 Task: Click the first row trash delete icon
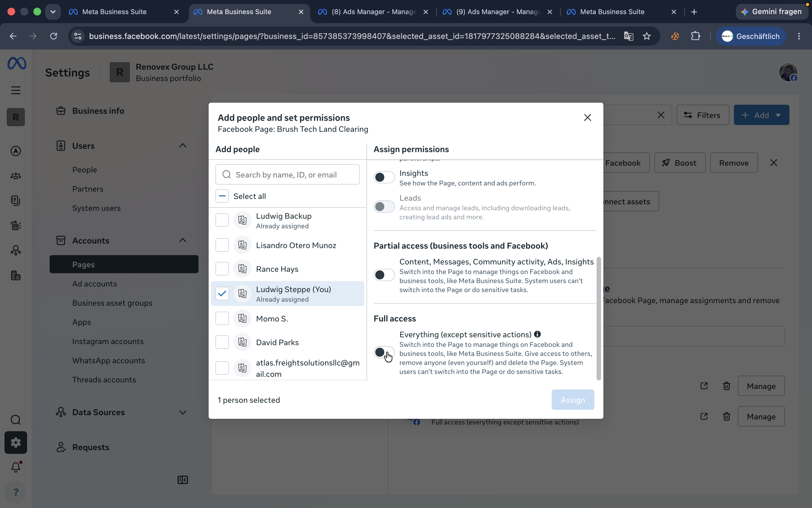tap(727, 386)
